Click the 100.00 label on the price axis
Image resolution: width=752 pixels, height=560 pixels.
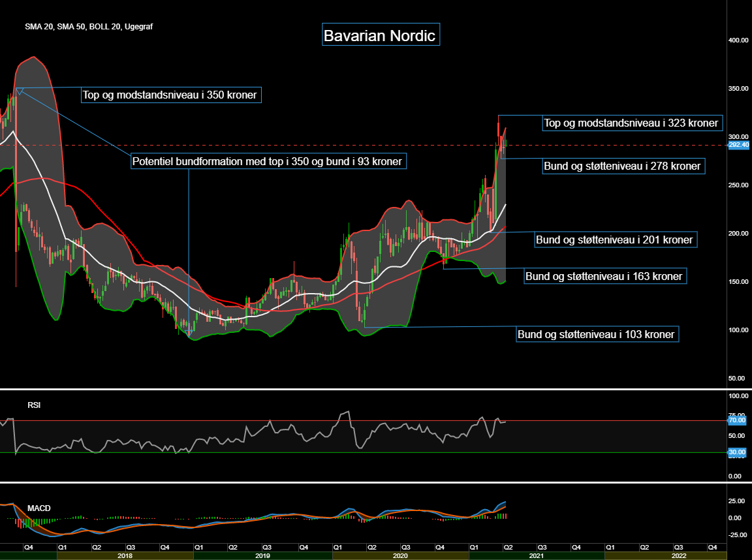pos(738,330)
